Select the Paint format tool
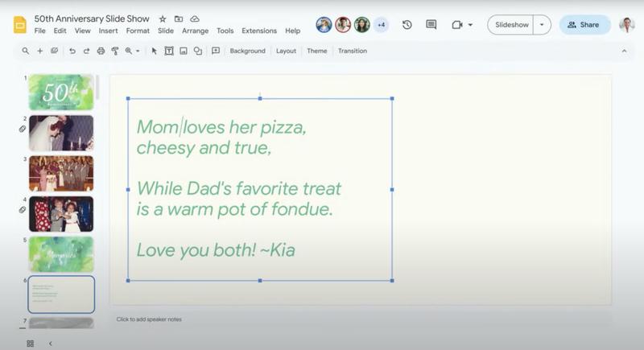The image size is (644, 350). tap(114, 51)
